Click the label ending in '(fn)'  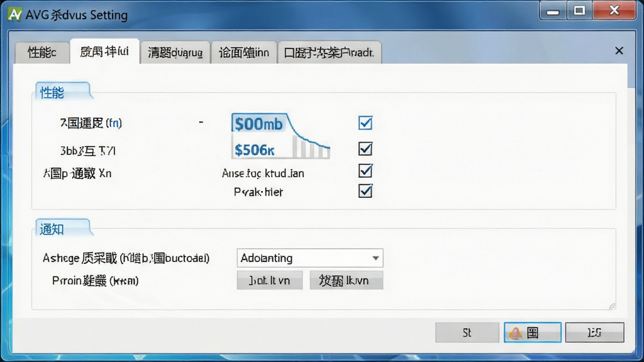coord(91,123)
